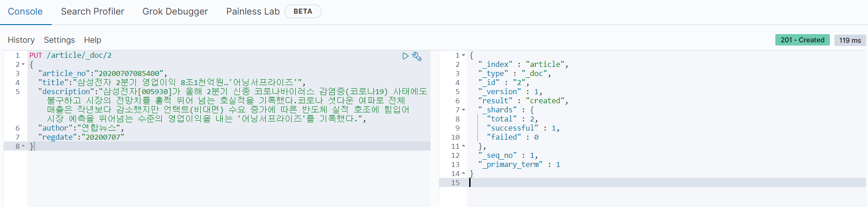
Task: Open the Help panel
Action: point(93,40)
